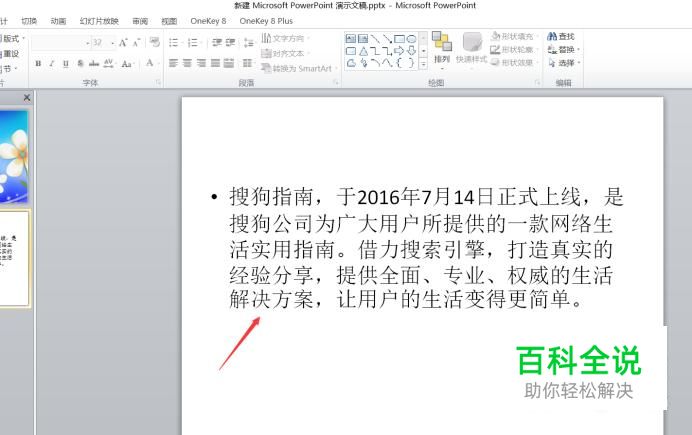This screenshot has width=692, height=435.
Task: Open font size 32 dropdown
Action: pyautogui.click(x=103, y=43)
